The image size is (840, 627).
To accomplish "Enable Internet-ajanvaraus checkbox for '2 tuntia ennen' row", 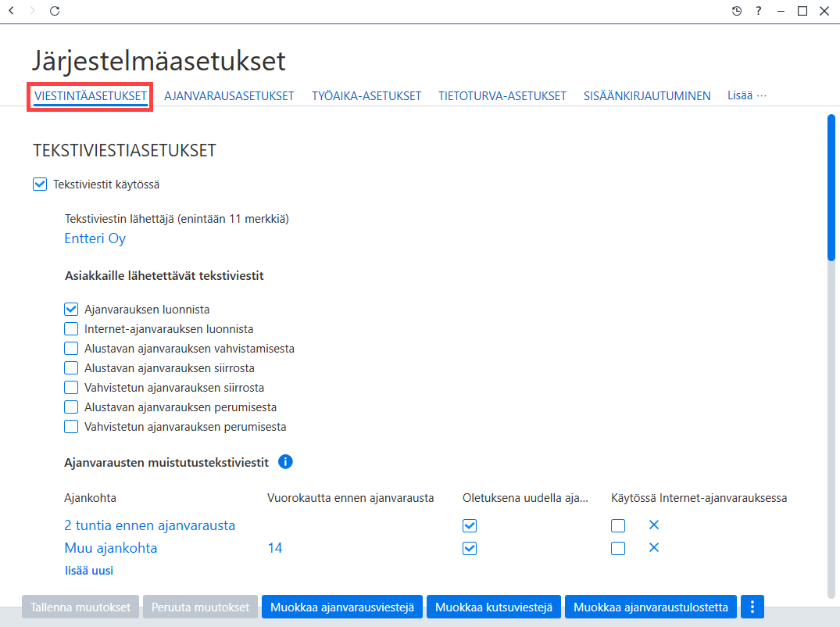I will point(618,525).
